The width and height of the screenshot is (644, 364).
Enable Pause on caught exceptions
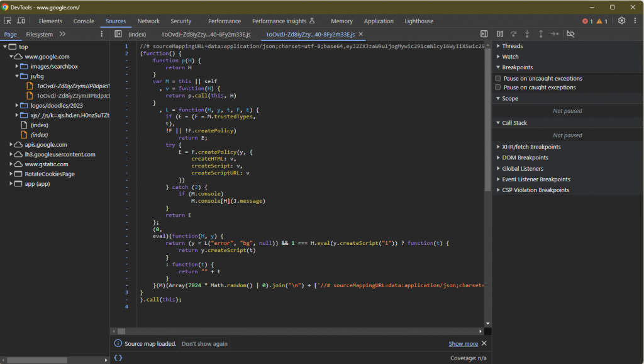coord(498,88)
